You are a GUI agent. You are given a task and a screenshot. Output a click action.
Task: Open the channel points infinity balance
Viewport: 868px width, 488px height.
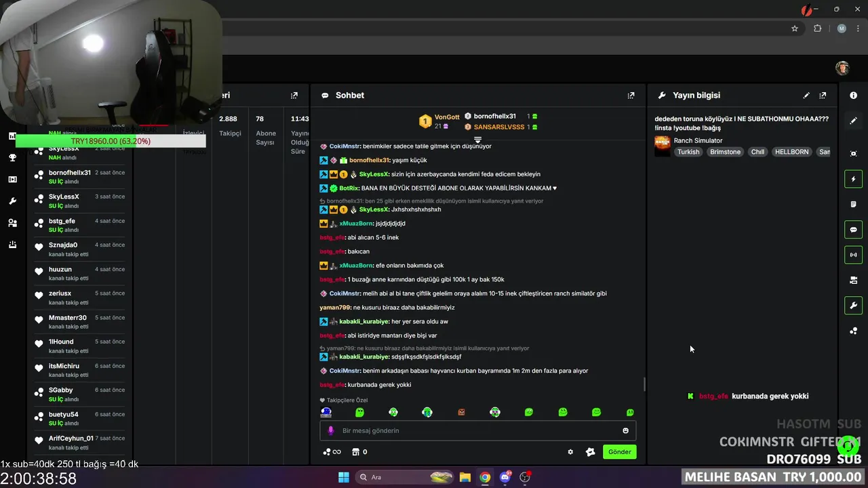[x=332, y=452]
